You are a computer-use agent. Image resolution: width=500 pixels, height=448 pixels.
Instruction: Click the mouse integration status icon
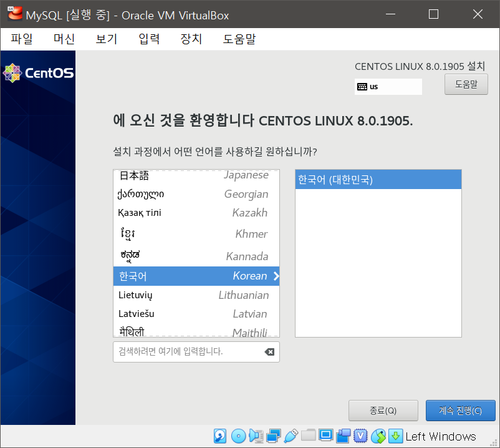(x=378, y=436)
